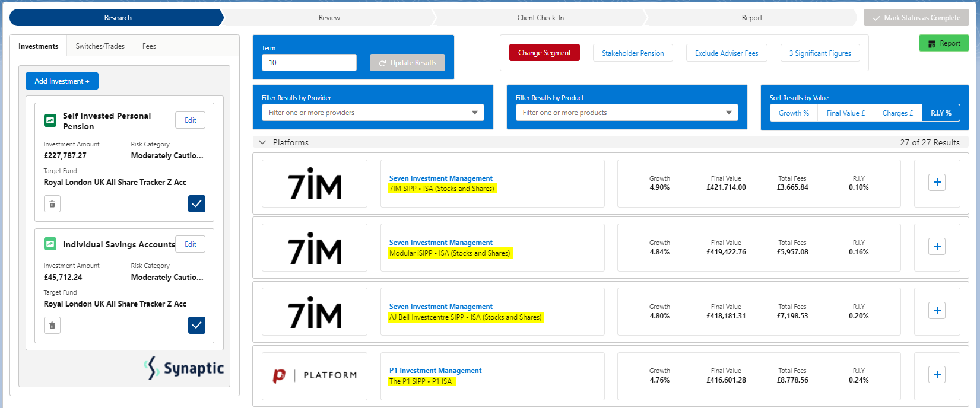Sort results by Growth %
Viewport: 980px width, 408px height.
(x=794, y=113)
